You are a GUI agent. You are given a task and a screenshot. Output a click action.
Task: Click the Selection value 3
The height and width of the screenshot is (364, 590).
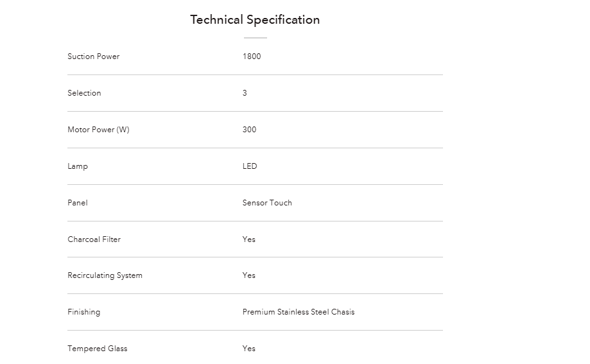click(245, 93)
